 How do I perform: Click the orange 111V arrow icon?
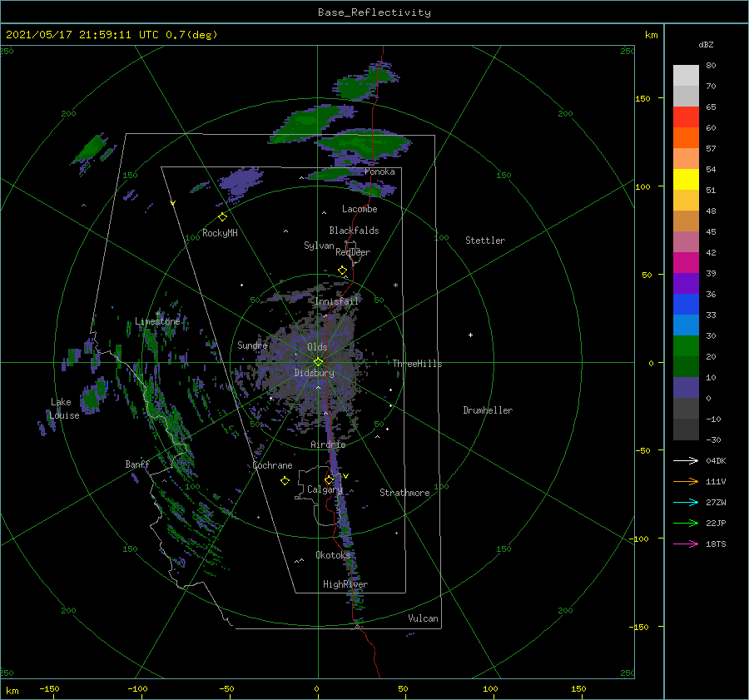(686, 482)
